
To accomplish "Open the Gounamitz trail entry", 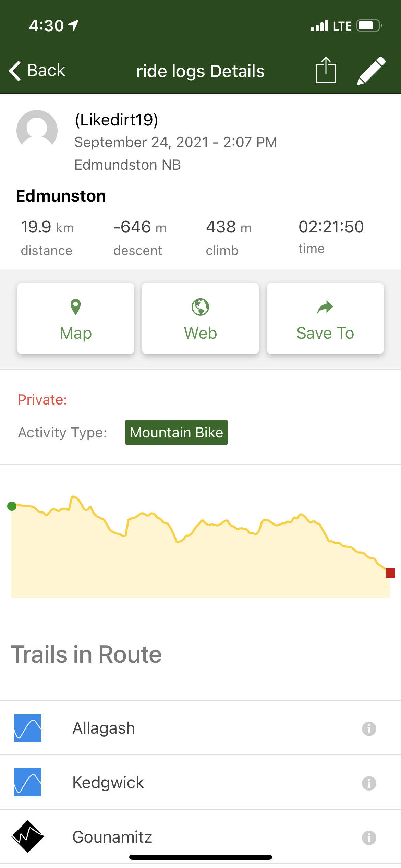I will click(200, 836).
